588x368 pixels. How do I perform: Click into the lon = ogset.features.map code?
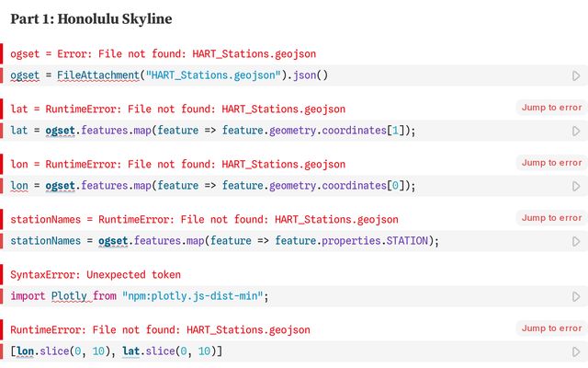pos(213,186)
